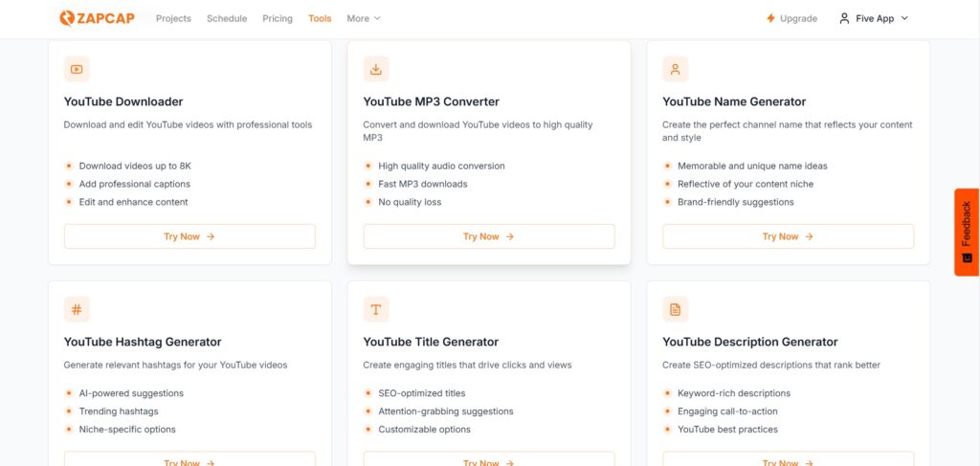
Task: Click 'YouTube best practices' bullet
Action: coord(727,430)
